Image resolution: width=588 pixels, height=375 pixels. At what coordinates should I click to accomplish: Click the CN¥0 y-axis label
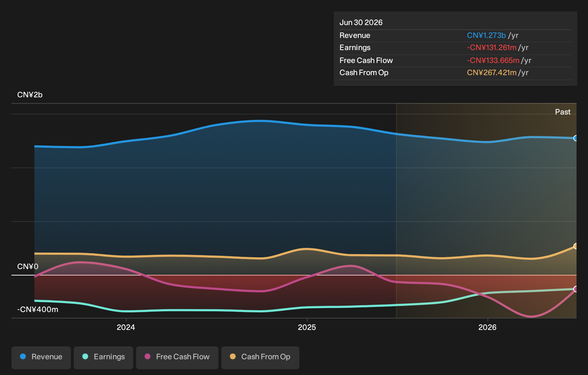(x=28, y=267)
